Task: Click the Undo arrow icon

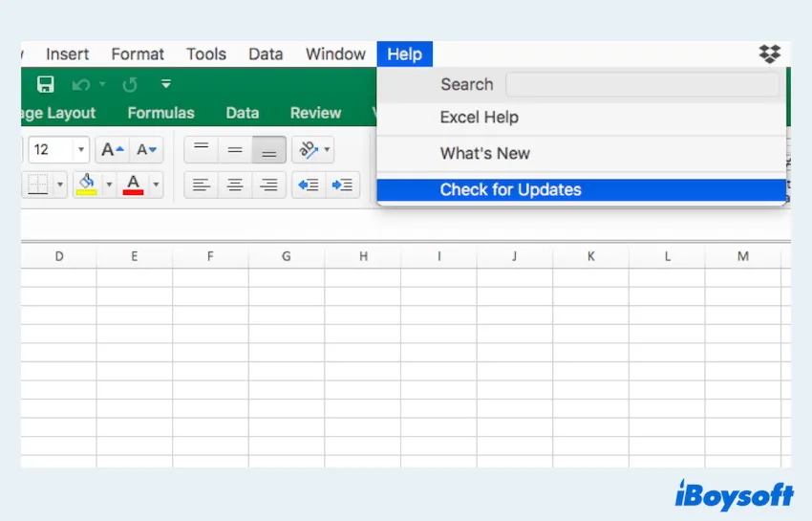Action: click(x=81, y=84)
